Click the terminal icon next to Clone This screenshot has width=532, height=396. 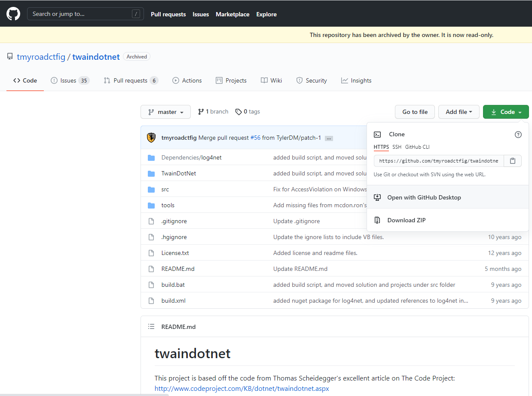(x=377, y=135)
